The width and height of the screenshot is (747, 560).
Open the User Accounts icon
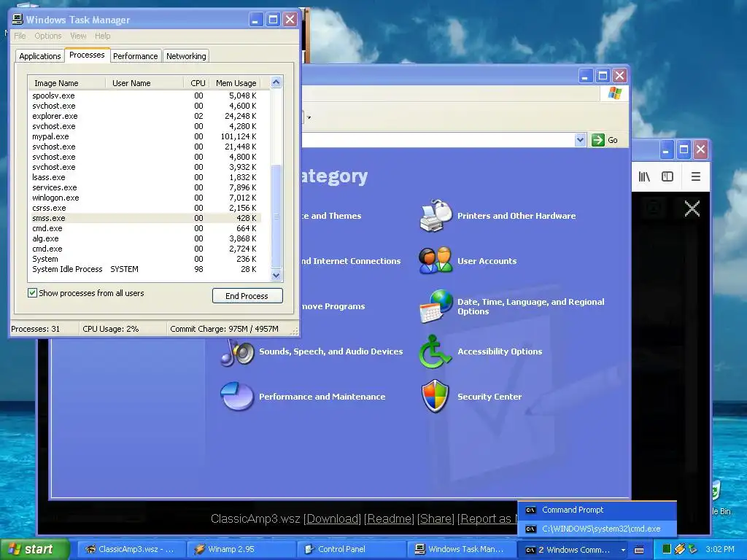436,260
